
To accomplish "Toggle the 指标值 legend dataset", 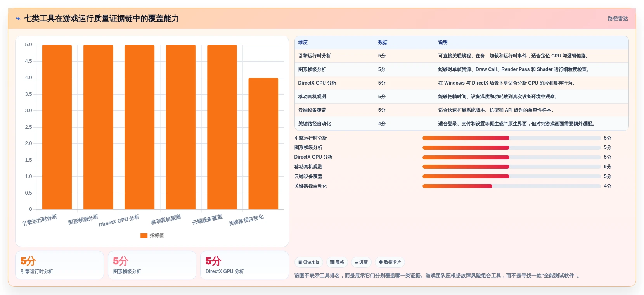I will [152, 235].
